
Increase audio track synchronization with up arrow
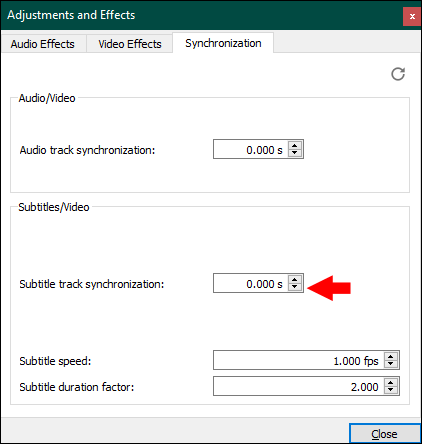[x=295, y=146]
